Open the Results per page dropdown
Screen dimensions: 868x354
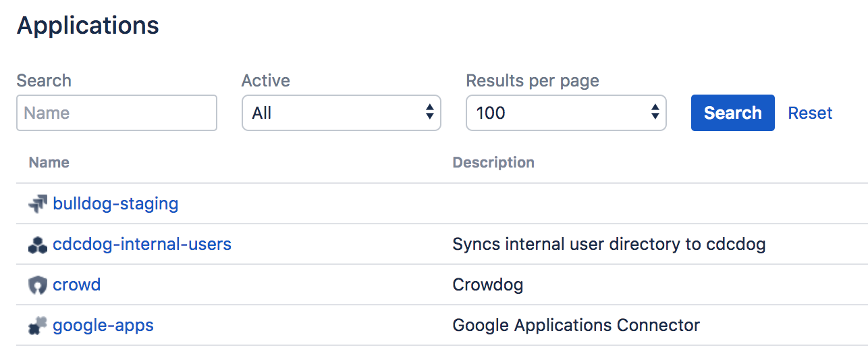pos(566,113)
